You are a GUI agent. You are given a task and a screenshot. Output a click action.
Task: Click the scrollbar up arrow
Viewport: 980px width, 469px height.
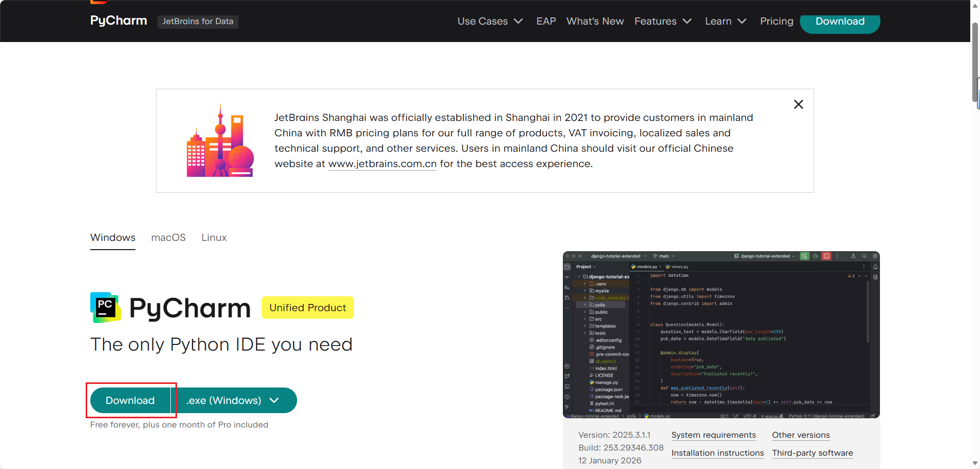pos(975,5)
